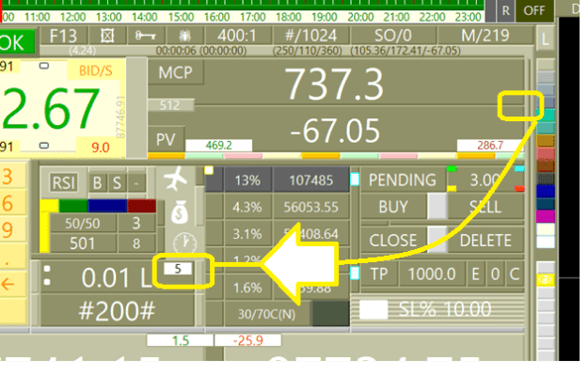Open the 400:1 leverage item
Screen dimensions: 588x375
coord(237,36)
